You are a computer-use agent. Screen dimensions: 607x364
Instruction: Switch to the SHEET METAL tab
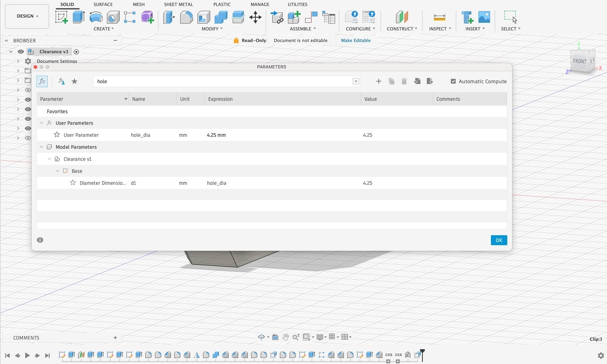tap(178, 4)
